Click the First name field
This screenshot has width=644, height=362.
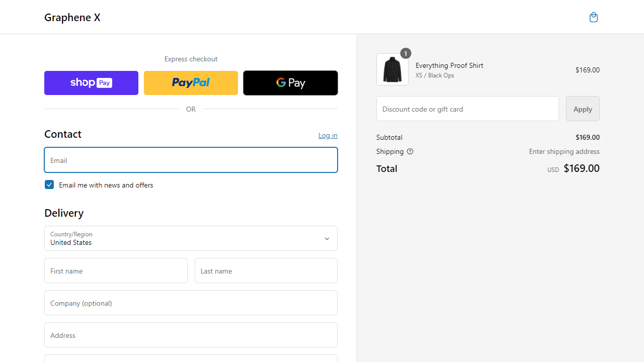click(x=116, y=270)
